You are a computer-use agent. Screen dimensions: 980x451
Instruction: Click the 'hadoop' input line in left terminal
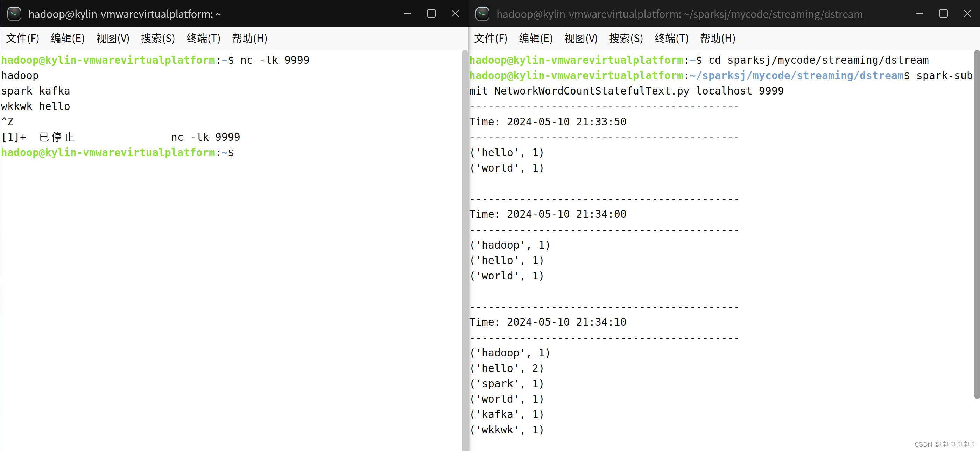(20, 76)
